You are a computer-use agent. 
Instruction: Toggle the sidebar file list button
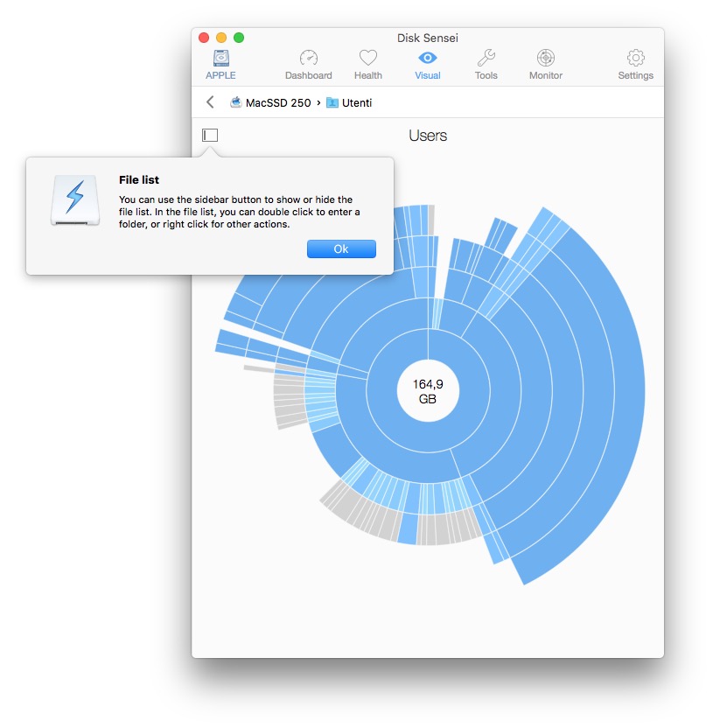210,135
